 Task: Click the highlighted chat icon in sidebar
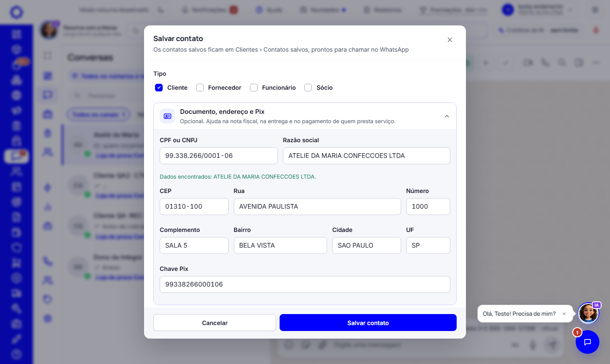click(17, 156)
